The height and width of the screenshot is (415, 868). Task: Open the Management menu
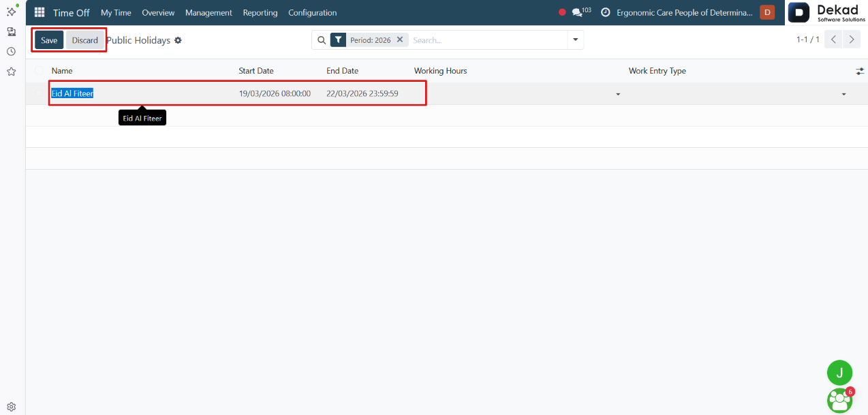coord(208,12)
